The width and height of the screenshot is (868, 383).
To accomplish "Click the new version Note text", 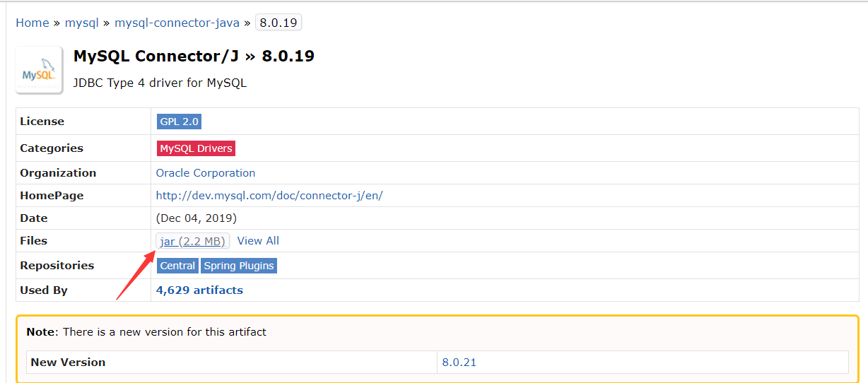I will [146, 331].
